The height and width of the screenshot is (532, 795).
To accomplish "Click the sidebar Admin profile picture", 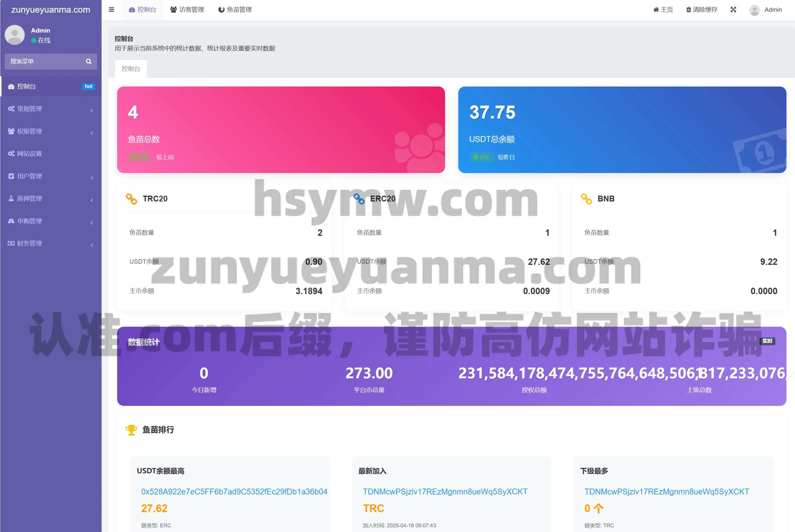I will pos(15,35).
